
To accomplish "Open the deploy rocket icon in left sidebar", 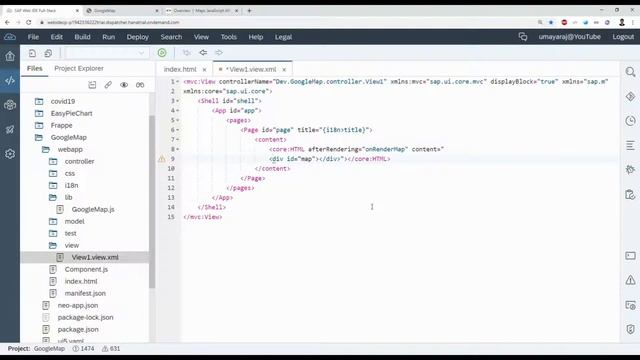I will [x=10, y=129].
